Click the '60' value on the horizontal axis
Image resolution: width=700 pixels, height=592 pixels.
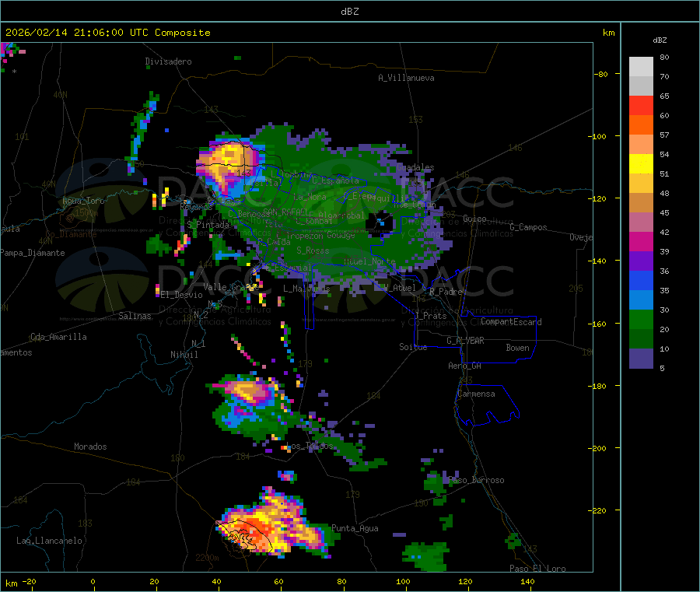278,581
